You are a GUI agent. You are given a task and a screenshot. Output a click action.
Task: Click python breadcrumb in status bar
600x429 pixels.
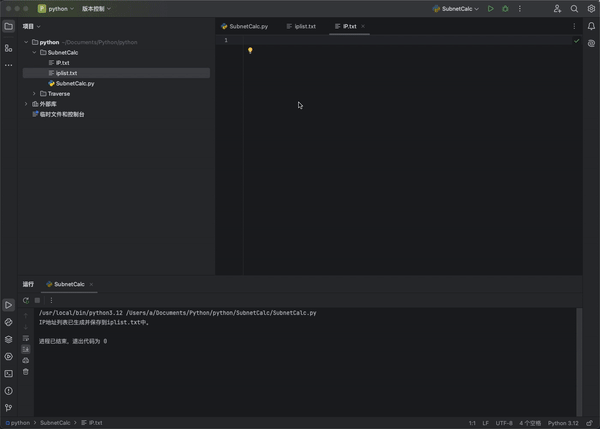tap(18, 423)
